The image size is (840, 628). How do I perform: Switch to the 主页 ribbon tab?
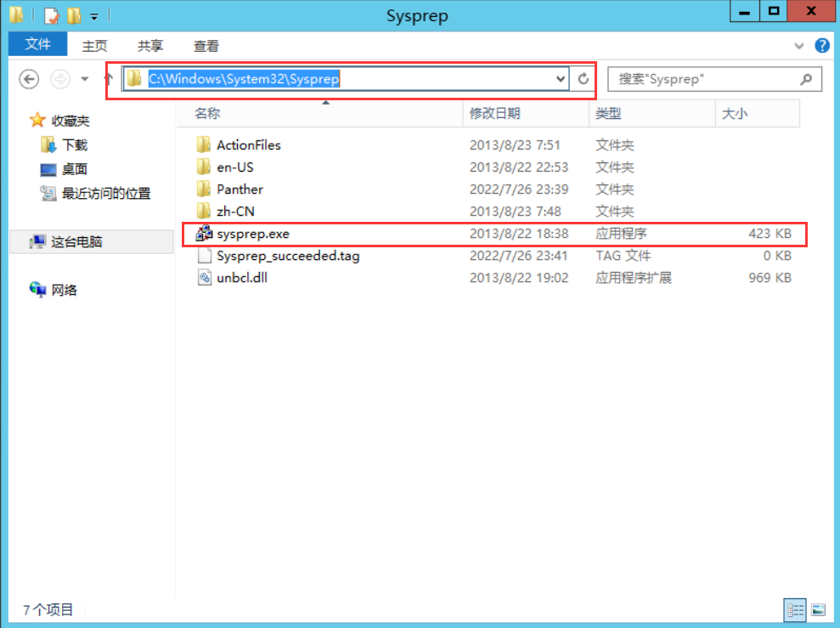click(x=94, y=46)
